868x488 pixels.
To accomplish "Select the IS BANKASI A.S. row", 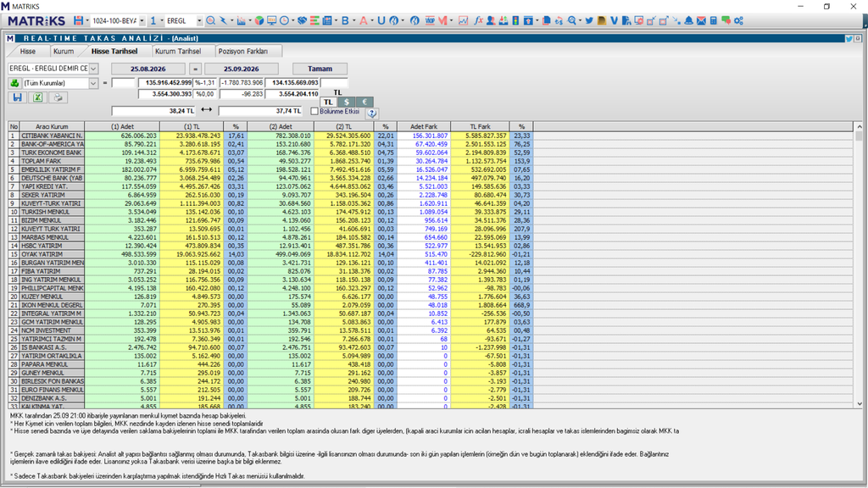I will tap(270, 347).
